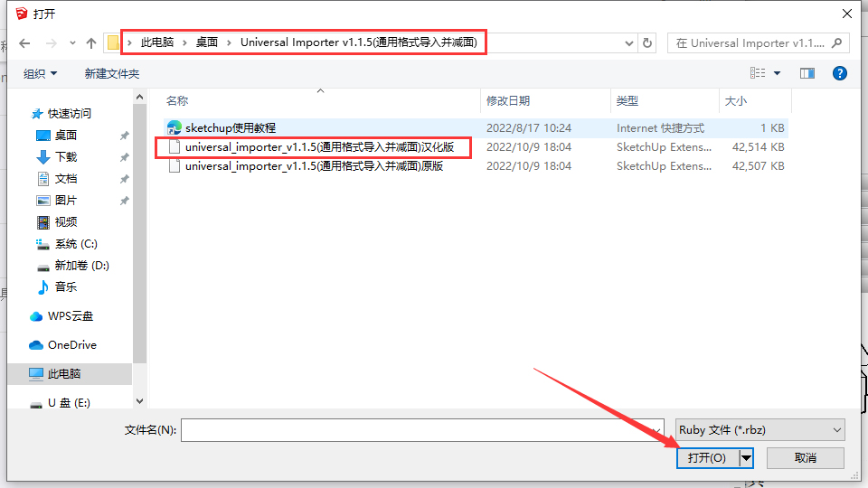Image resolution: width=868 pixels, height=488 pixels.
Task: Unpin 桌面 using its pin icon
Action: (x=125, y=136)
